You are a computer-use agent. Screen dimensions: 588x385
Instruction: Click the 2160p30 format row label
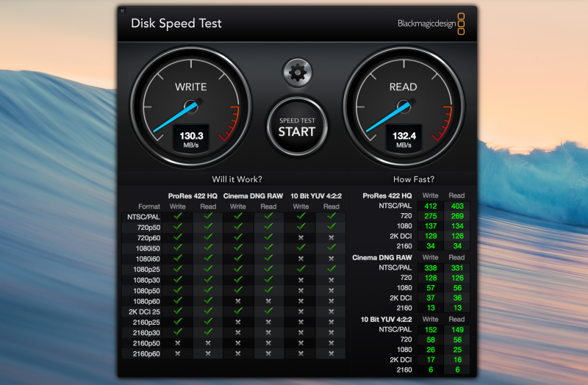[146, 333]
